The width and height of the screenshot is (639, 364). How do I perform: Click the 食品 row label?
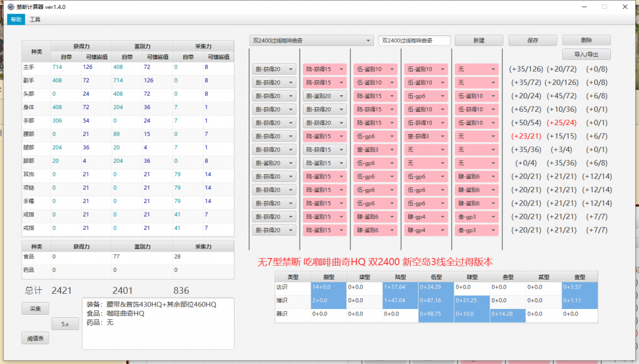pos(29,257)
